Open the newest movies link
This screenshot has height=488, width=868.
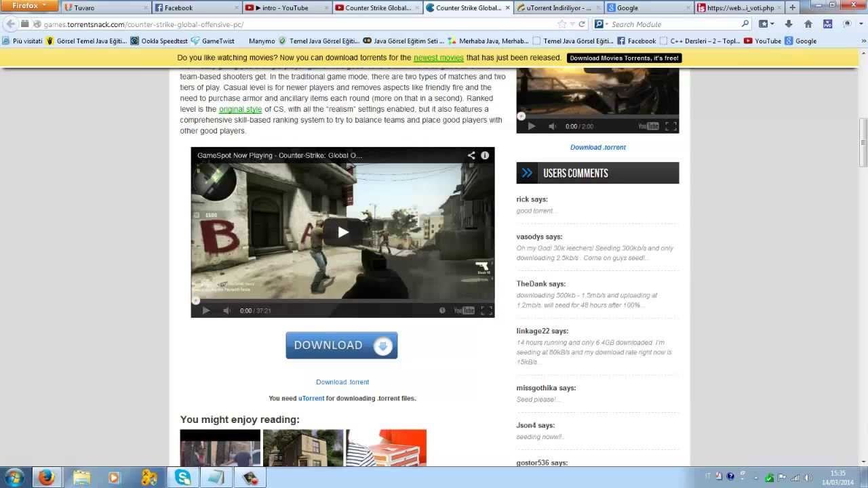coord(439,58)
